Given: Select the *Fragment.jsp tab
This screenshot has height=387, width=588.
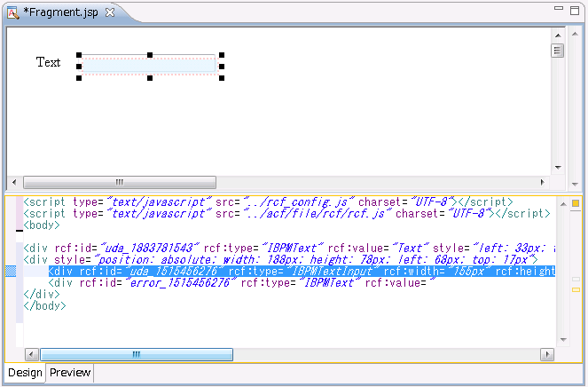Looking at the screenshot, I should [60, 12].
